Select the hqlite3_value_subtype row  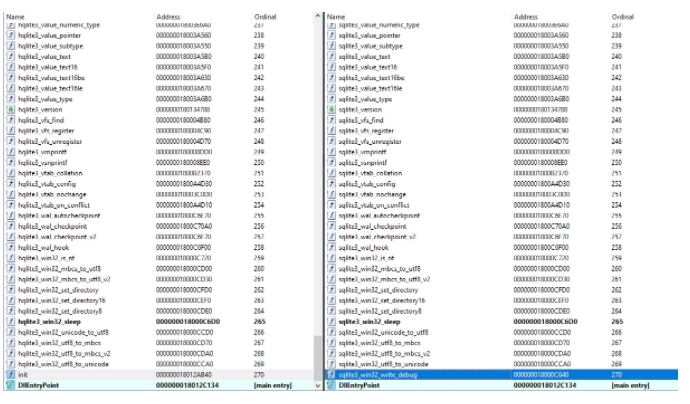point(158,46)
